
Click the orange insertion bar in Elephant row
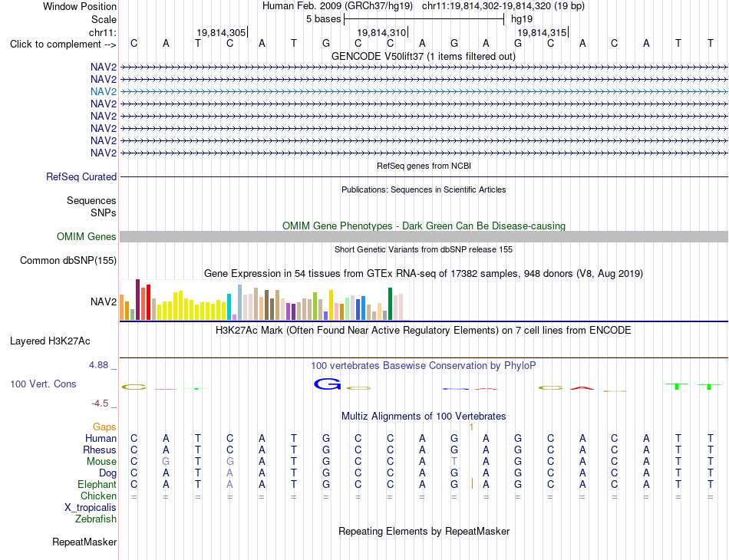(472, 484)
